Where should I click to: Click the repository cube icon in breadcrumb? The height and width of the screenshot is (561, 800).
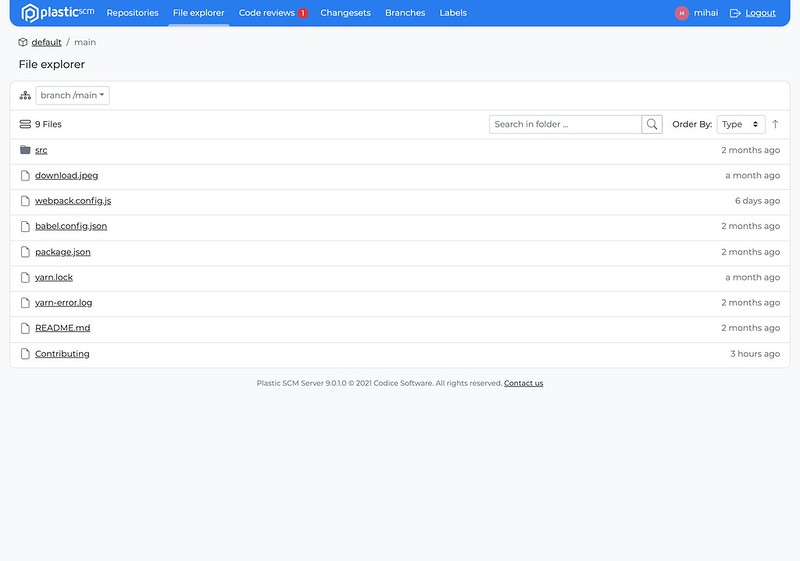[x=23, y=42]
